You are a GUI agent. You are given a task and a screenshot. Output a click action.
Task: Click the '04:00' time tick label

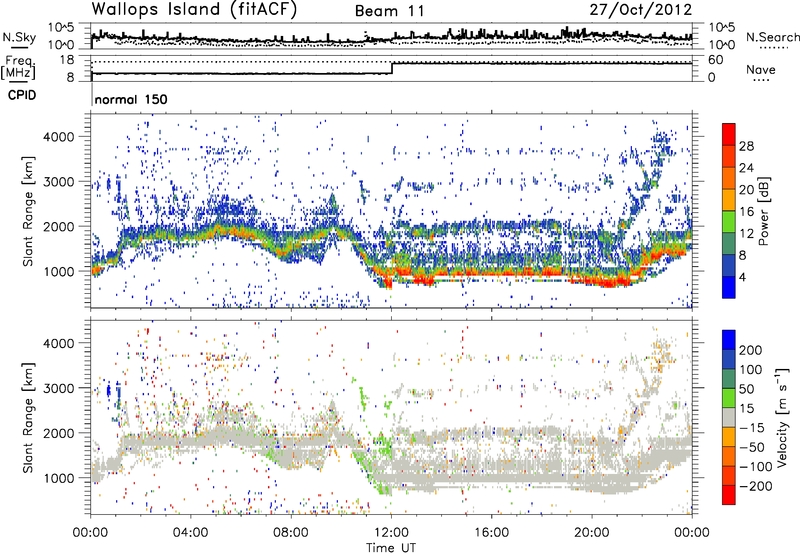tap(191, 533)
